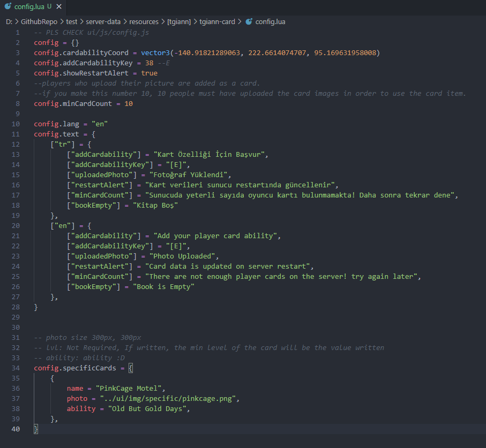Click the closing brace on line 40
This screenshot has height=448, width=486.
(x=36, y=429)
